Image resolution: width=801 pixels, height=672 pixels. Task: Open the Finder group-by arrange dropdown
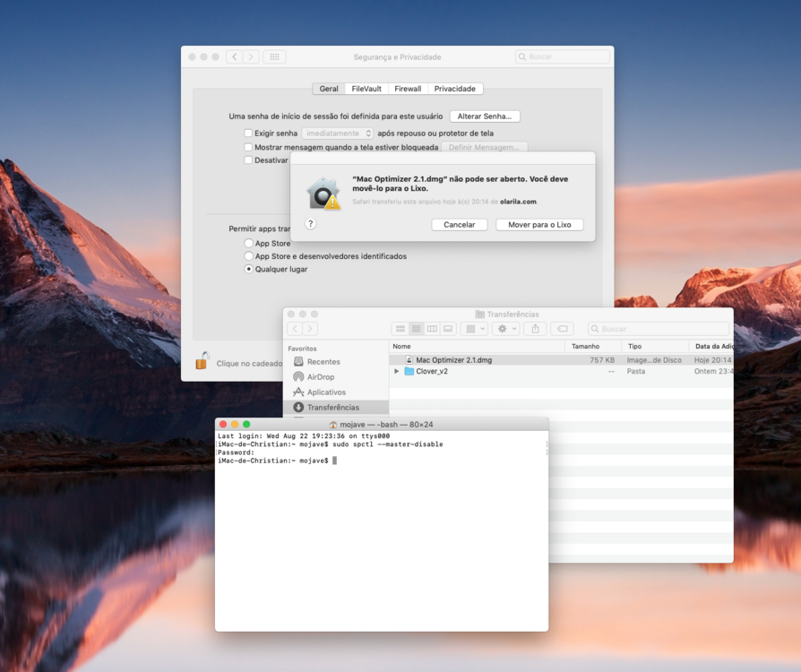coord(475,329)
